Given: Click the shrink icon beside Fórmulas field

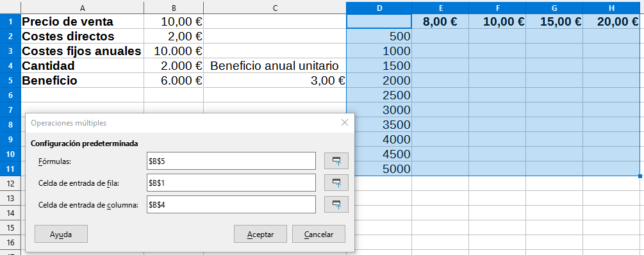Looking at the screenshot, I should click(336, 161).
